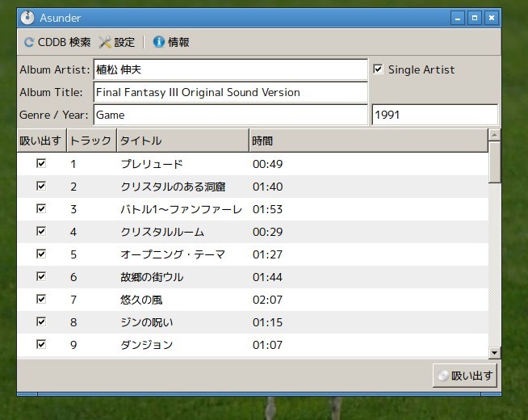Viewport: 528px width, 420px height.
Task: Click the time 01:53 cell
Action: (x=268, y=209)
